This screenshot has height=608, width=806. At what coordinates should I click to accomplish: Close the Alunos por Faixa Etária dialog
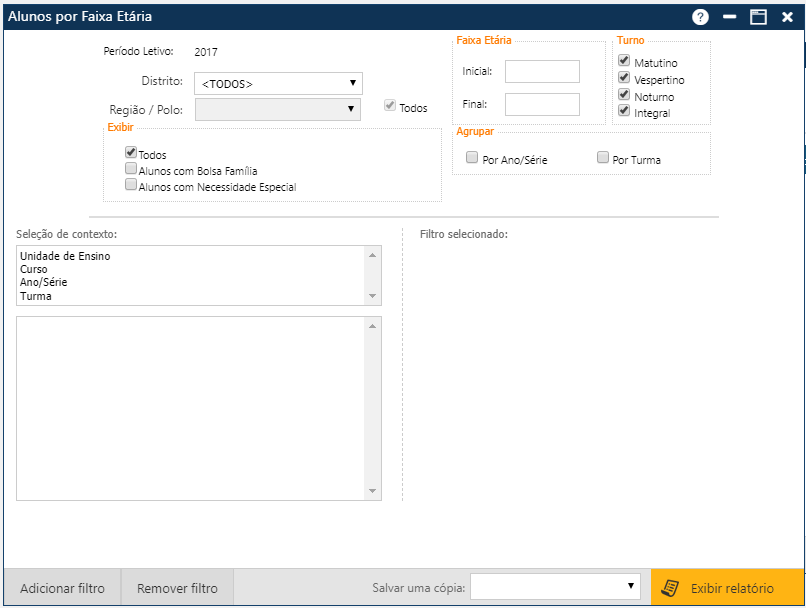787,17
